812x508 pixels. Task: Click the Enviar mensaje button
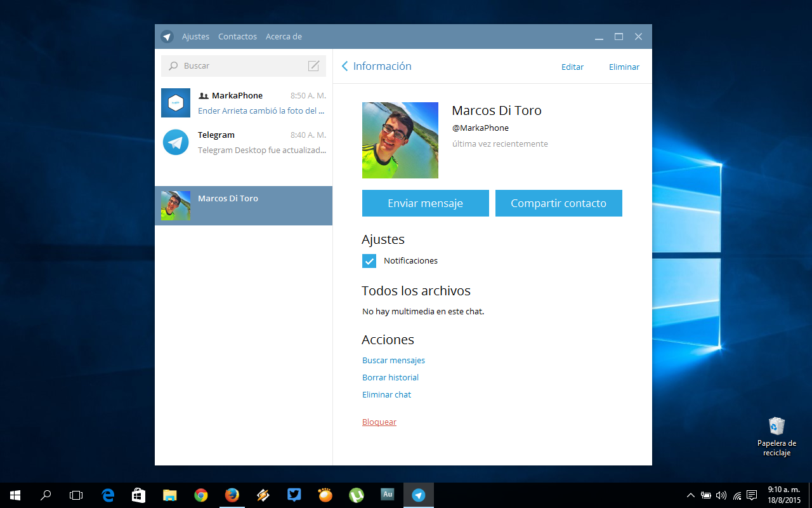425,203
